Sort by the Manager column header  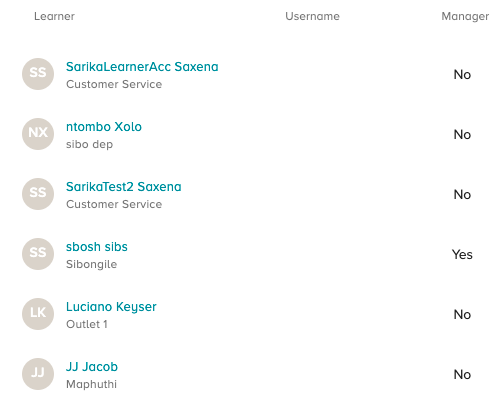pos(465,16)
